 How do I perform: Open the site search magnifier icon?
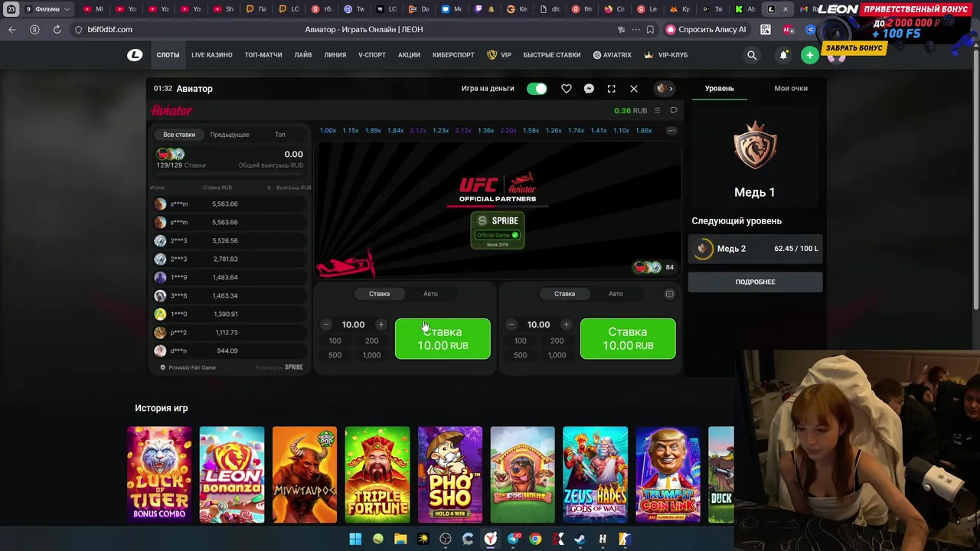[752, 55]
